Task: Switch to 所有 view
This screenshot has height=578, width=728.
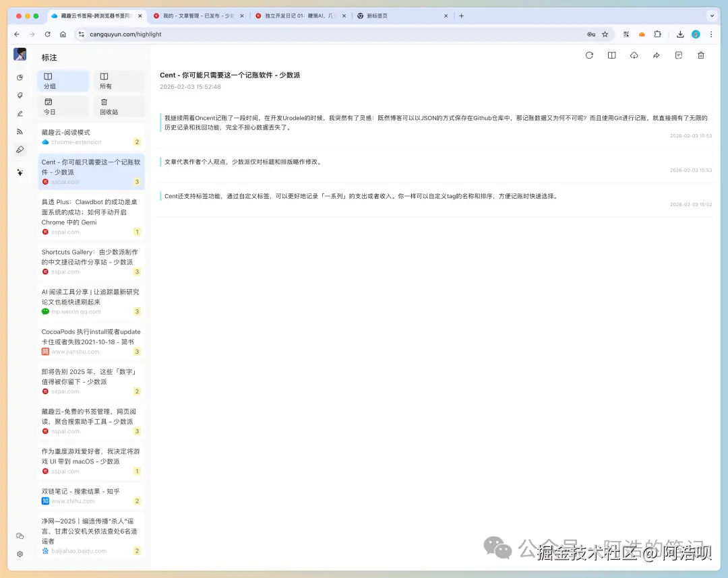Action: [x=119, y=80]
